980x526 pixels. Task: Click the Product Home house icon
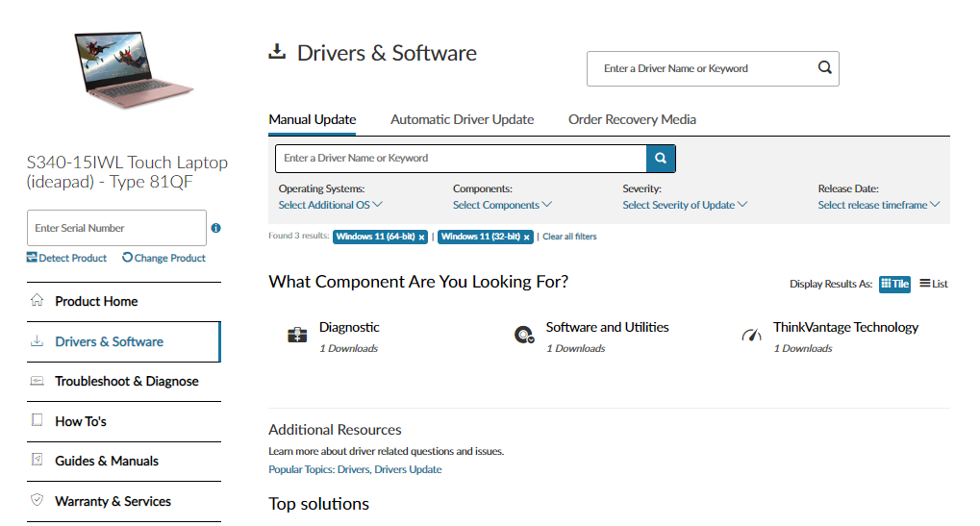pyautogui.click(x=37, y=300)
